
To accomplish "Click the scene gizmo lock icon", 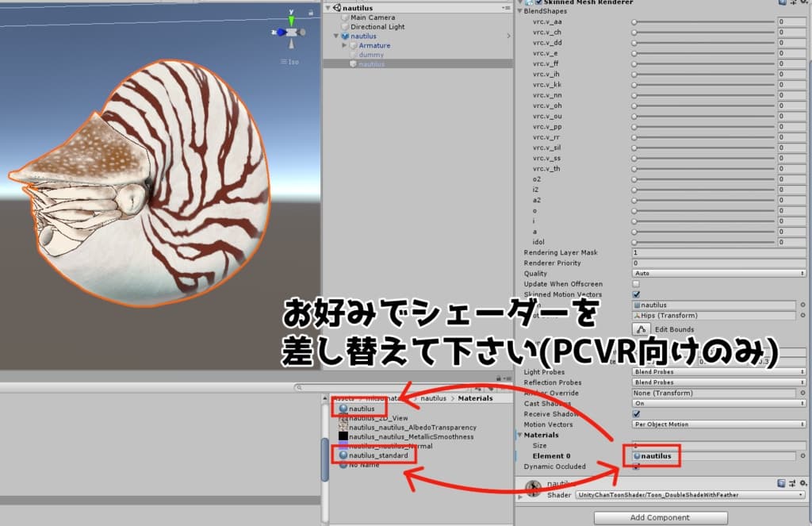I will 311,13.
